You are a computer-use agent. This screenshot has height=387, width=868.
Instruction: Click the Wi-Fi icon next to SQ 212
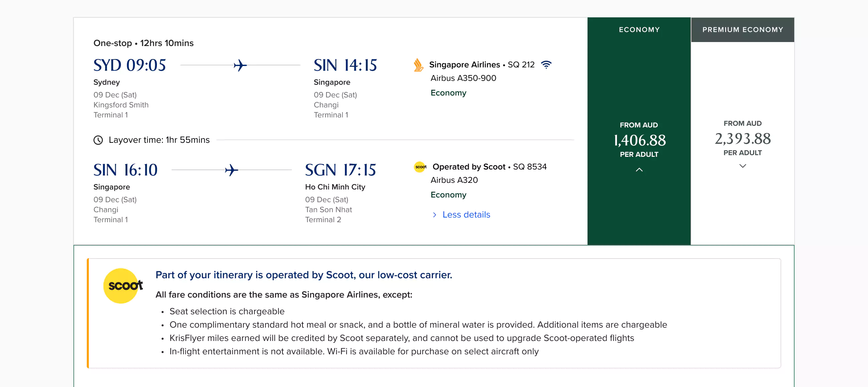point(546,64)
